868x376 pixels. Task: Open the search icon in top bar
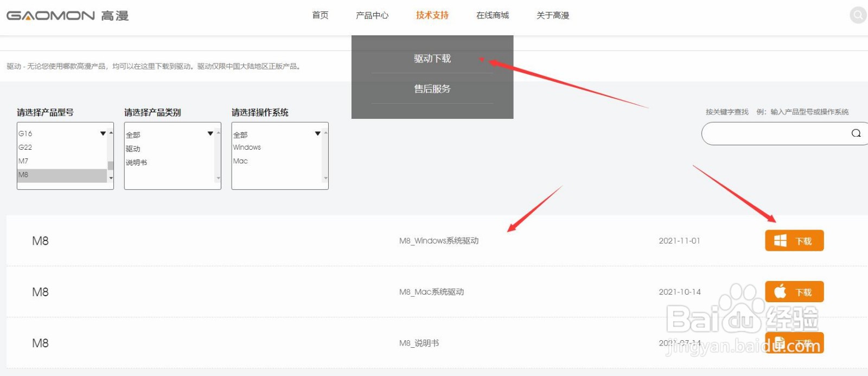click(x=858, y=15)
